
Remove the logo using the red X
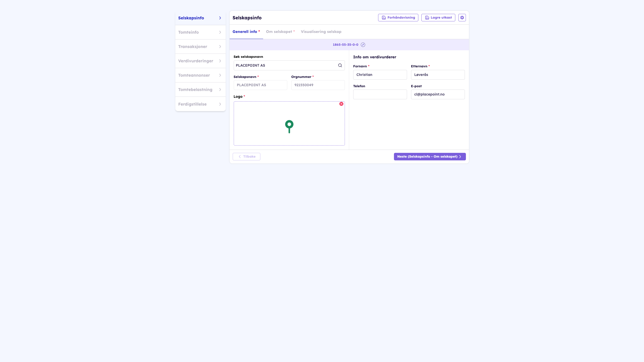[x=341, y=104]
